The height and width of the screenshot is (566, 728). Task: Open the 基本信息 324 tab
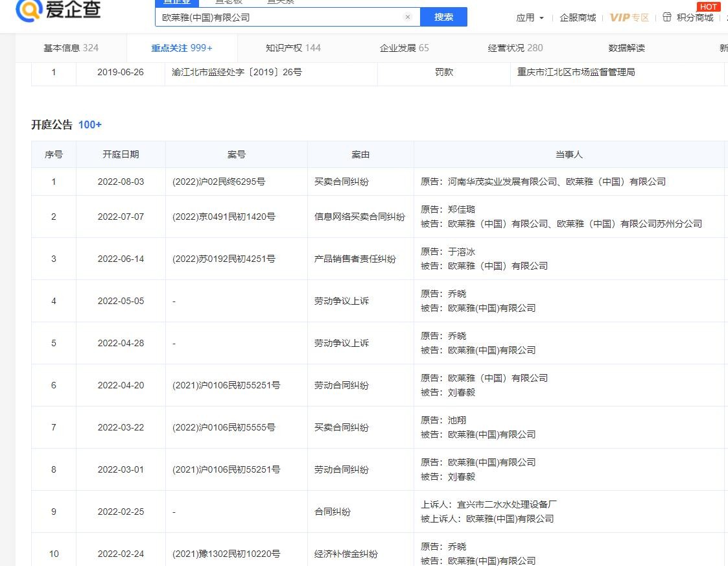(x=71, y=47)
